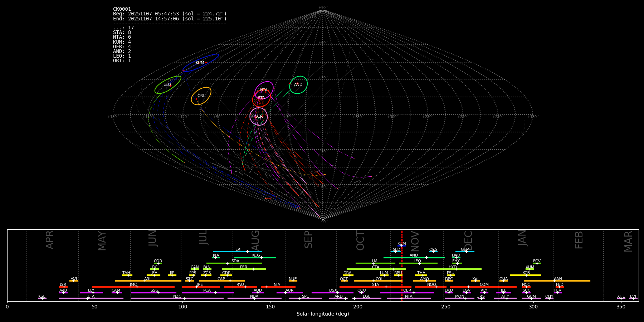
Task: Select the NTA radiant label on the sky map
Action: click(x=264, y=90)
